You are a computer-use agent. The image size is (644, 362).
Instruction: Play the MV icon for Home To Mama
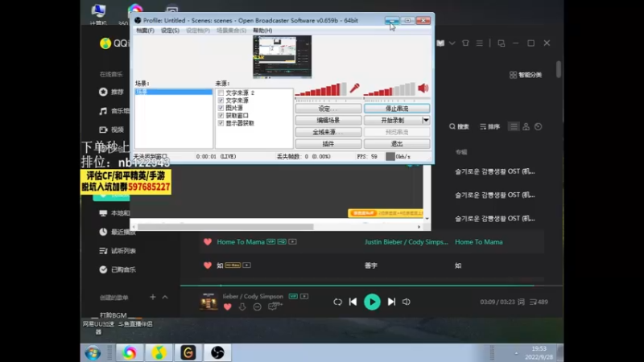point(292,242)
